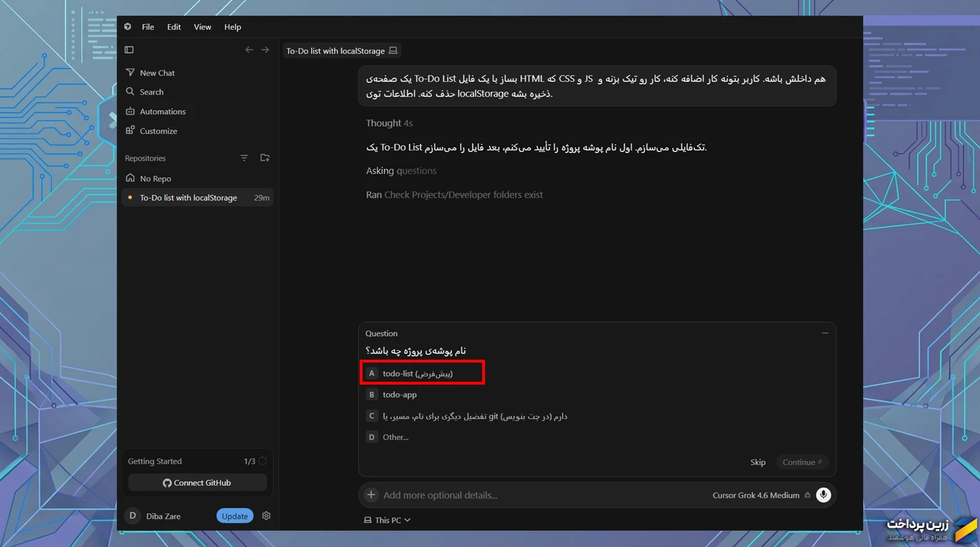This screenshot has width=980, height=547.
Task: Toggle the sidebar panel icon
Action: pos(129,50)
